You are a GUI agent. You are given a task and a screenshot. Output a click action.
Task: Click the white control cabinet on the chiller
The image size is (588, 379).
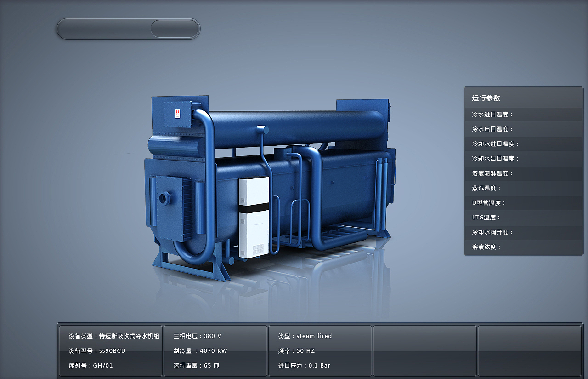click(x=254, y=218)
